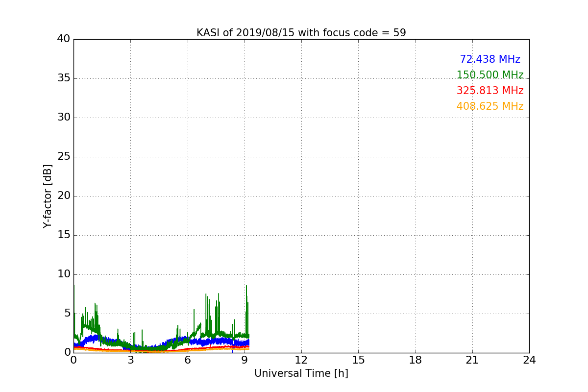The image size is (588, 392).
Task: Select the orange 408.625 MHz legend label
Action: click(x=490, y=106)
